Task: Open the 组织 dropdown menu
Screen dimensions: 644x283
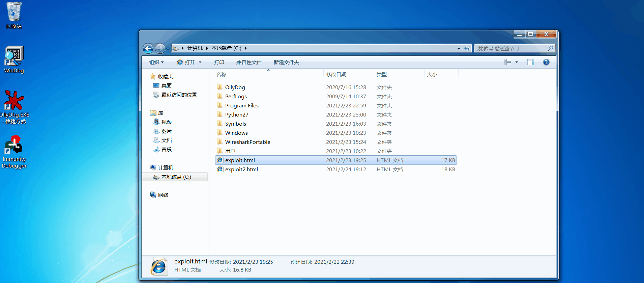Action: coord(156,62)
